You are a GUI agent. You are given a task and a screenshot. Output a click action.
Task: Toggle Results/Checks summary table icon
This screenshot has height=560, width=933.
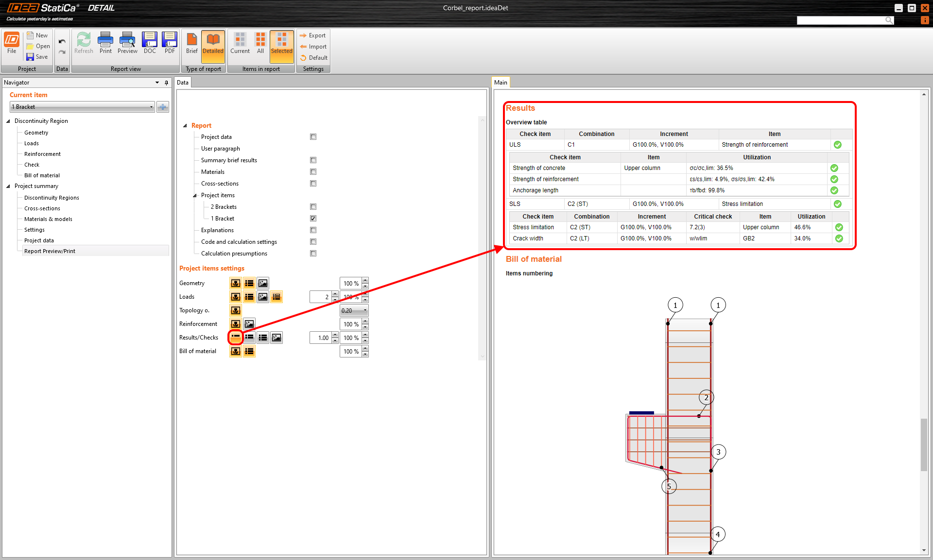(x=236, y=338)
